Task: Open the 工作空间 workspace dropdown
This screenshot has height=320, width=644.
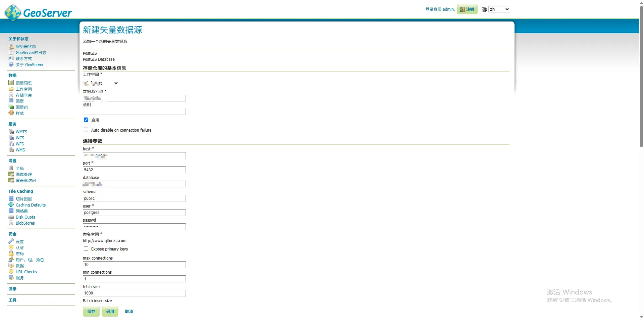Action: 101,83
